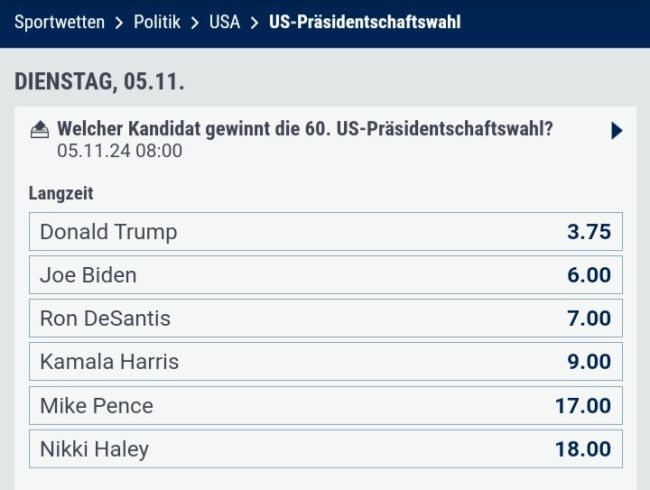Click the ballot box icon beside the question
This screenshot has width=650, height=490.
pos(40,130)
